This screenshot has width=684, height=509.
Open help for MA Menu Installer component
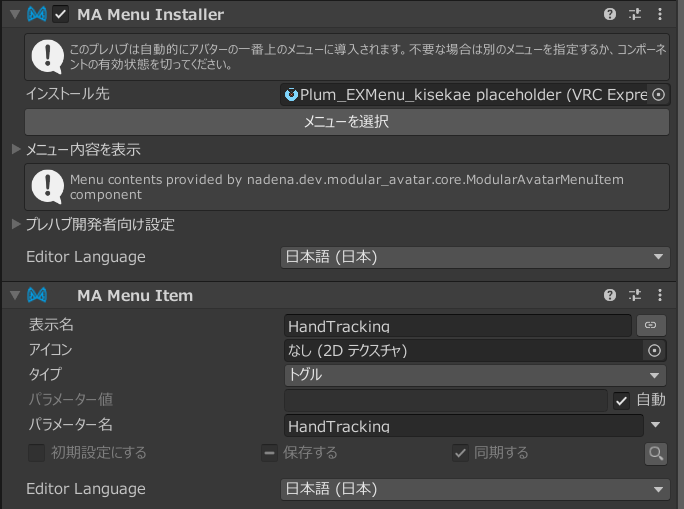[610, 14]
